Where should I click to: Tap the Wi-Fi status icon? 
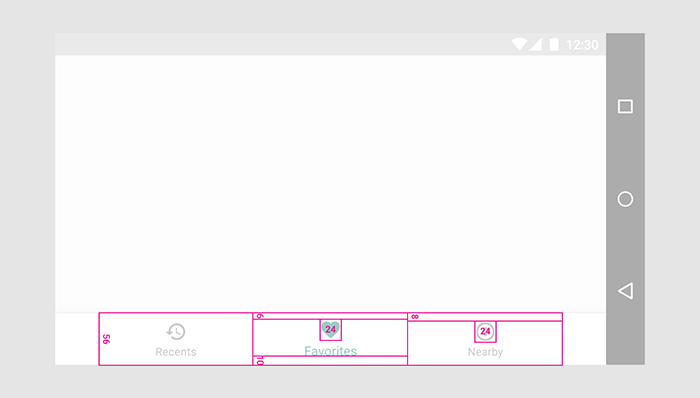point(519,44)
